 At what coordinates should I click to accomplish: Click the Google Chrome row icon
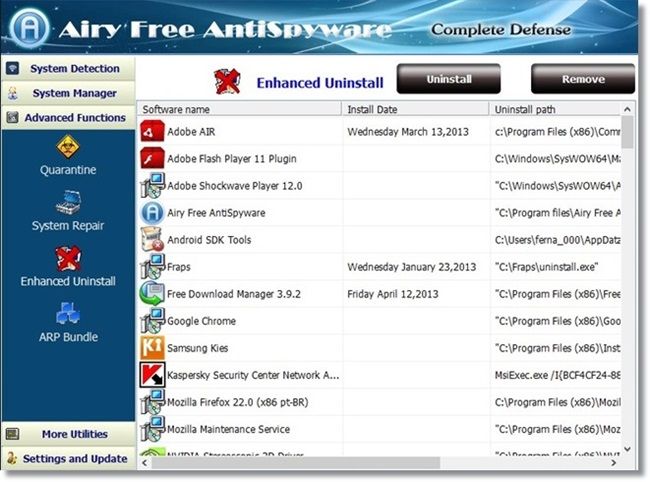pos(152,321)
